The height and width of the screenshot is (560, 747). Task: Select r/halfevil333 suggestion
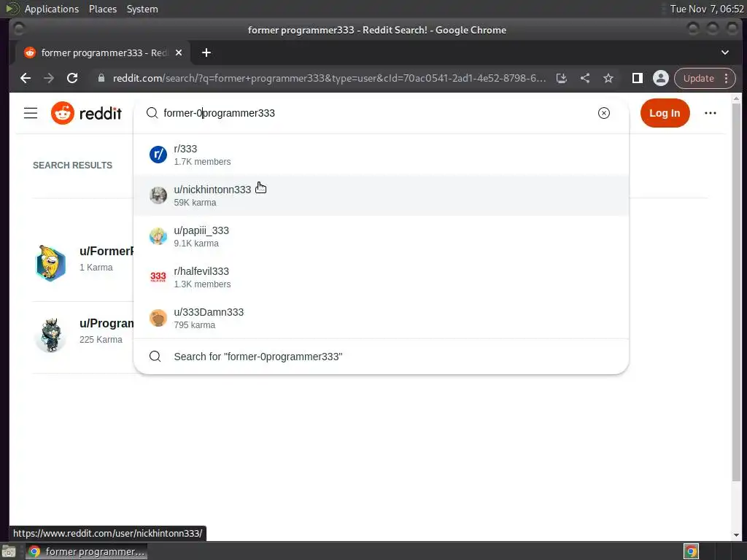tap(381, 277)
